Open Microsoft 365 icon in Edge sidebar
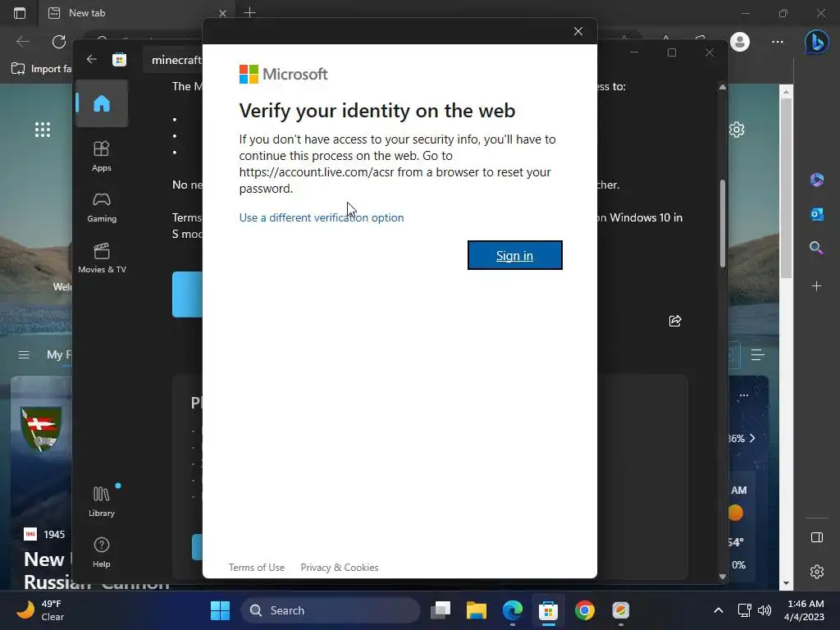840x630 pixels. click(816, 180)
